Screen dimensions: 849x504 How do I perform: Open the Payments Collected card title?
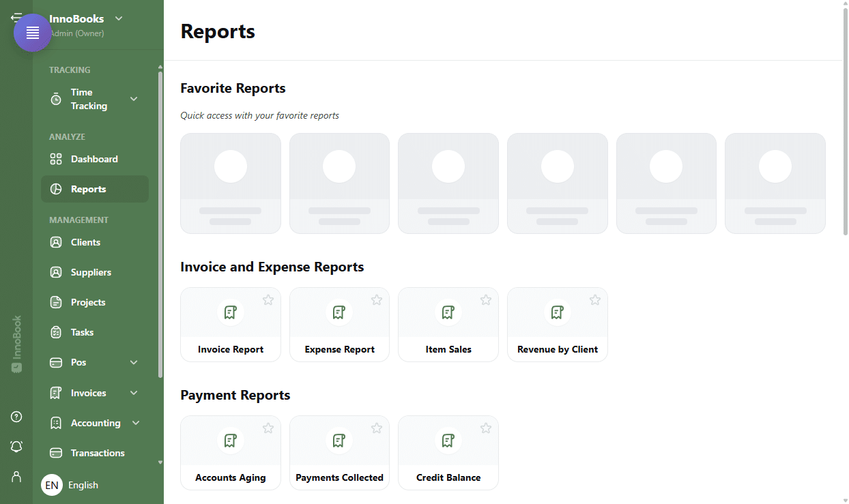click(x=339, y=477)
